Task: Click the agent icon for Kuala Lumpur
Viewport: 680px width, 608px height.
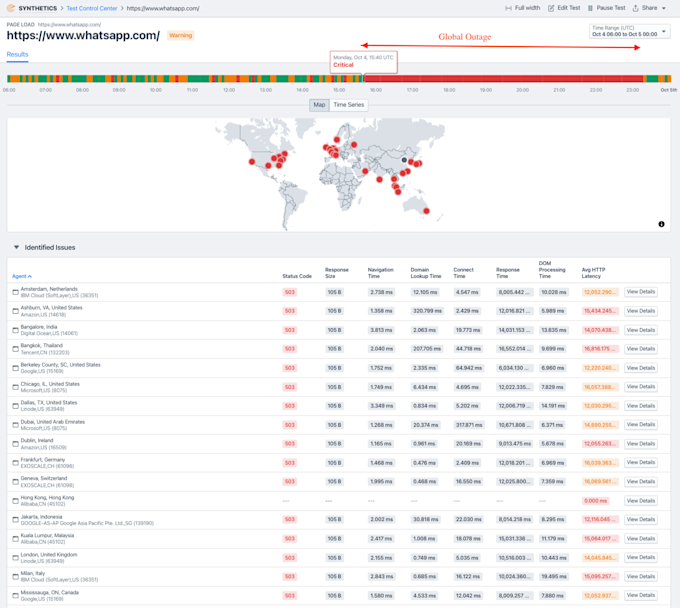Action: pos(15,539)
